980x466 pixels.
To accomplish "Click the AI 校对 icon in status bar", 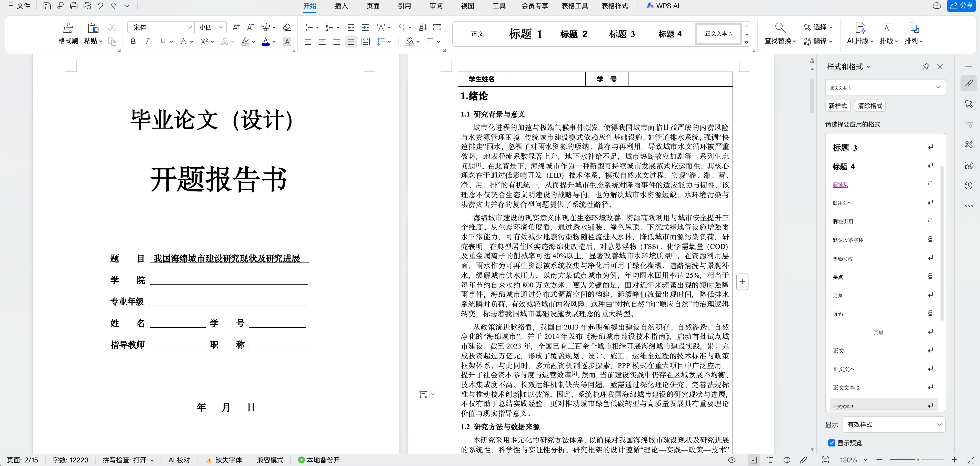I will [x=179, y=460].
